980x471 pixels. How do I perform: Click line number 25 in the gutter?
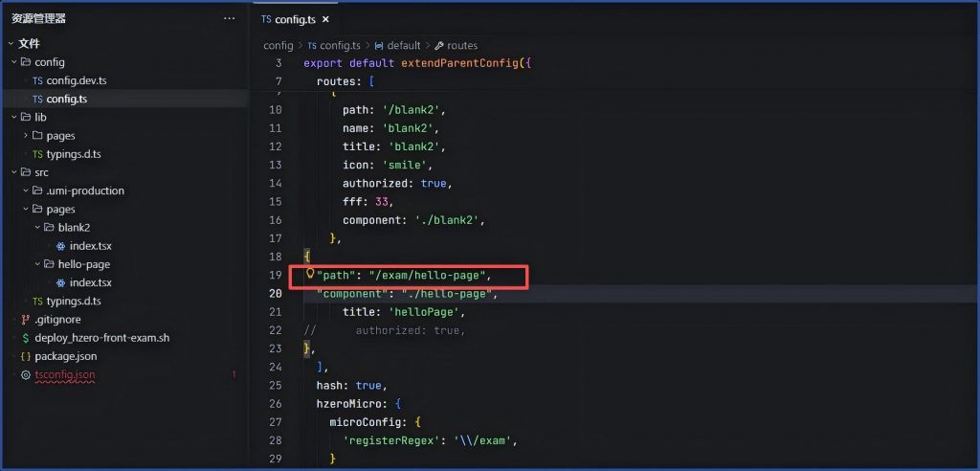pyautogui.click(x=276, y=385)
